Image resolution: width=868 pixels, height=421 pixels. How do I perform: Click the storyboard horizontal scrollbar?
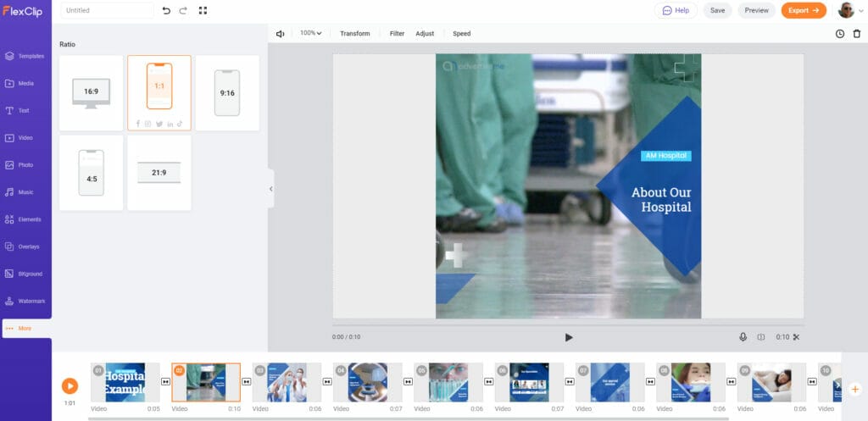pos(408,418)
